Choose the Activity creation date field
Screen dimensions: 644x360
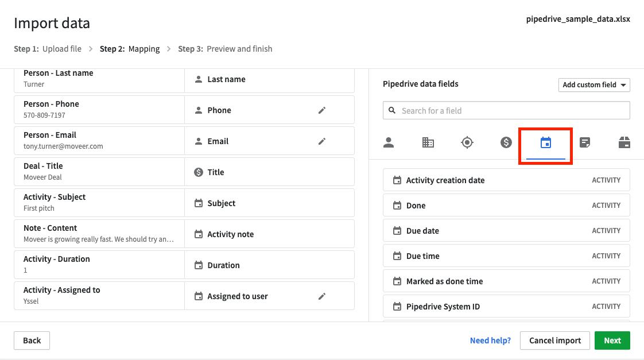click(506, 180)
